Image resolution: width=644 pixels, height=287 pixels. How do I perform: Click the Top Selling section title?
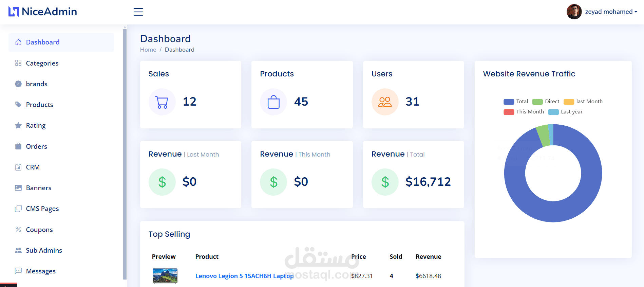pyautogui.click(x=169, y=234)
